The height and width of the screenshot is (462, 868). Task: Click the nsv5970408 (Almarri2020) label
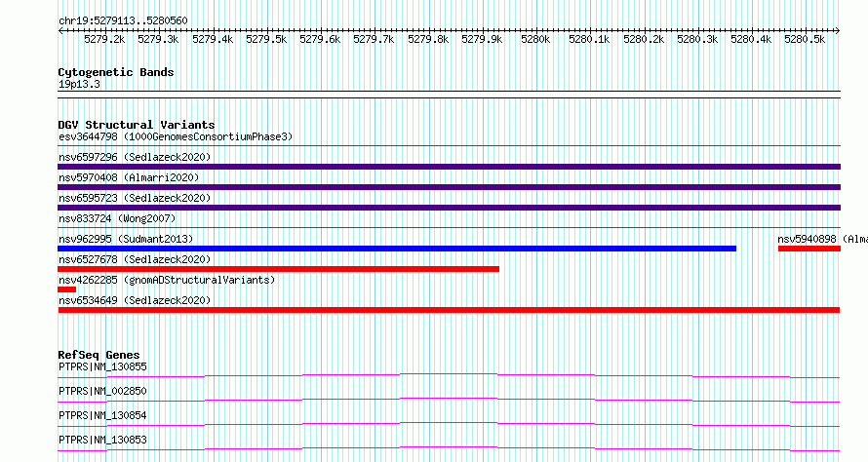pos(129,177)
